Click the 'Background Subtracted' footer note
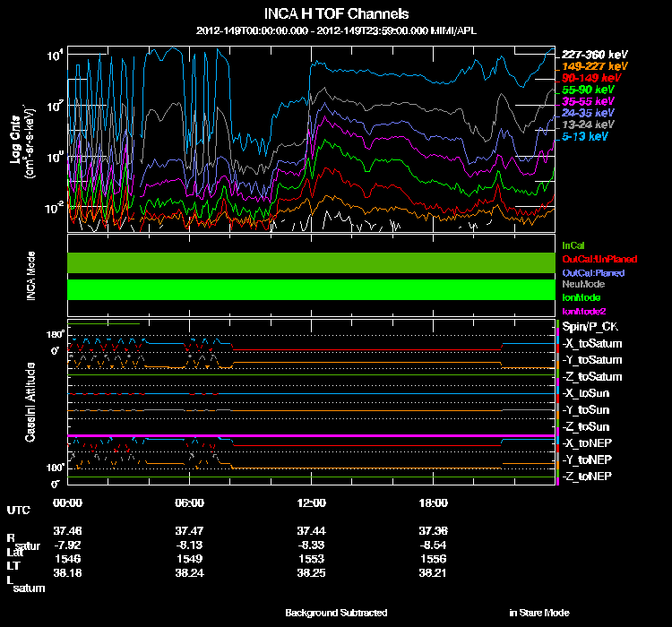This screenshot has width=672, height=627. pyautogui.click(x=336, y=613)
